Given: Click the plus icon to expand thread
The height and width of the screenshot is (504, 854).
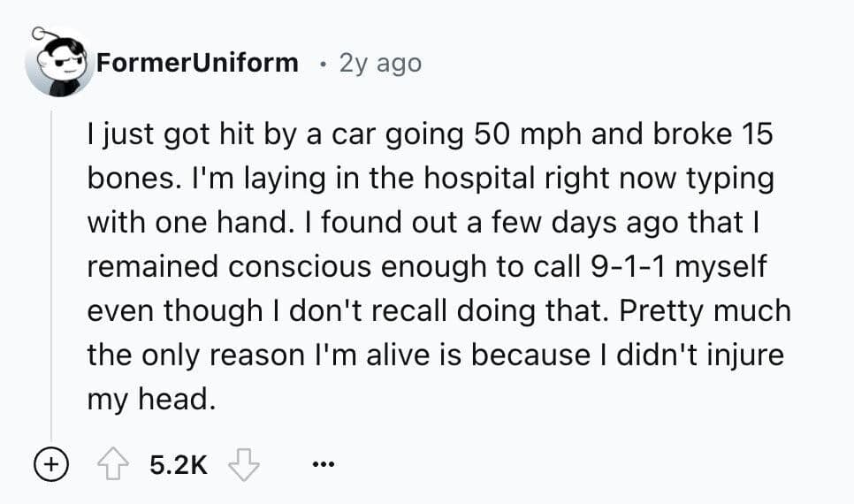Looking at the screenshot, I should [x=53, y=463].
